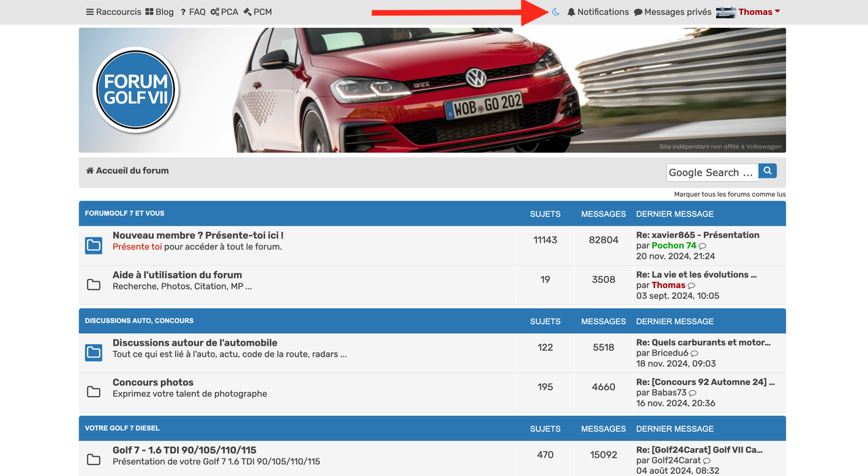This screenshot has width=868, height=476.
Task: Open the Blog link
Action: point(159,12)
